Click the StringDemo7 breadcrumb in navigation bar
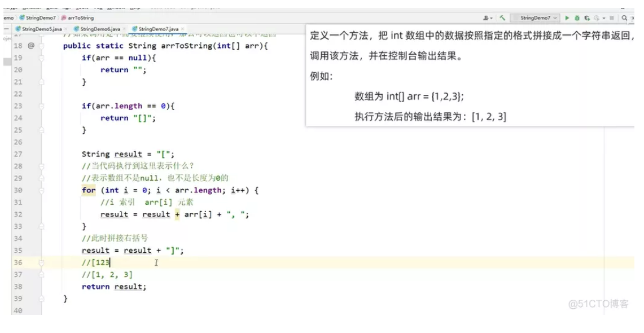Viewport: 644px width, 333px height. tap(38, 17)
